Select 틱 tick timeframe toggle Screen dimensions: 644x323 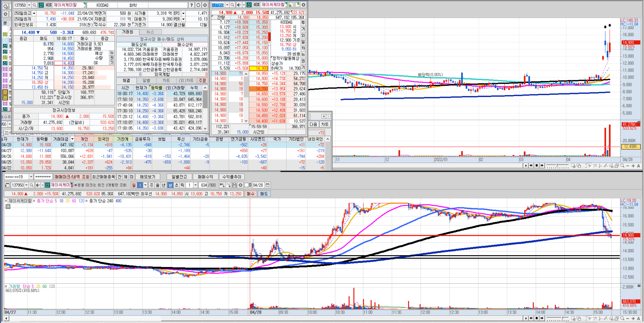pos(182,185)
